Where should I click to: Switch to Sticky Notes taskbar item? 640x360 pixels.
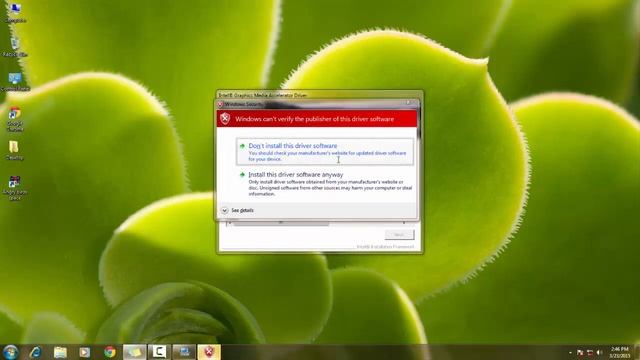coord(134,352)
